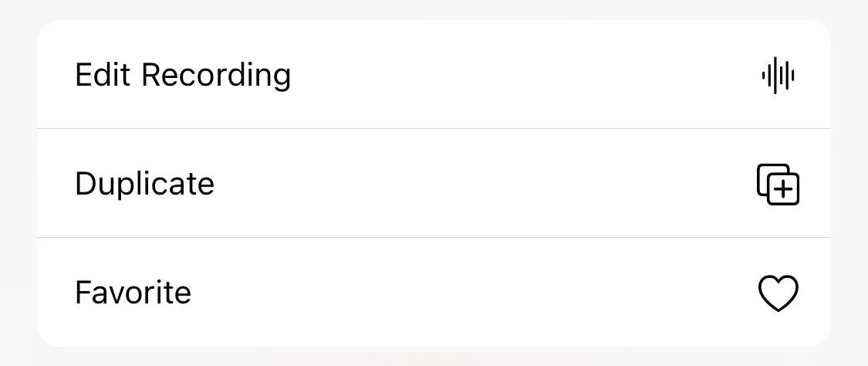868x366 pixels.
Task: Click the "Edit Recording" text label
Action: (183, 76)
